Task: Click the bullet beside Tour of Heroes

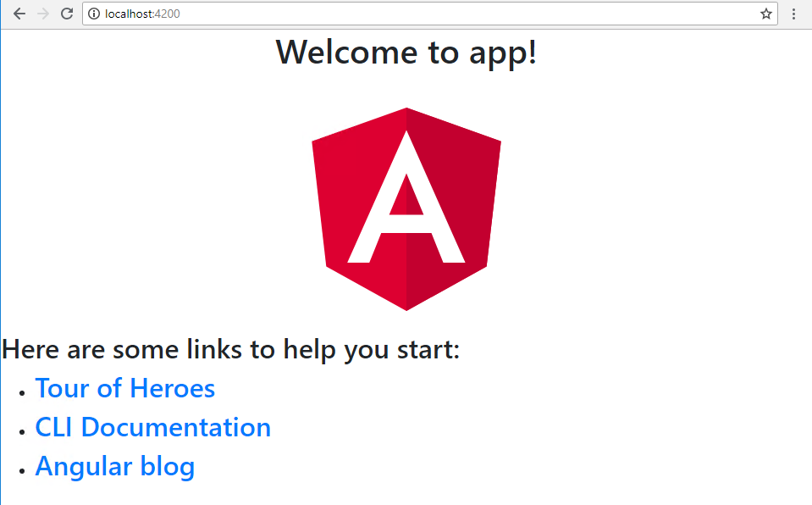Action: point(21,391)
